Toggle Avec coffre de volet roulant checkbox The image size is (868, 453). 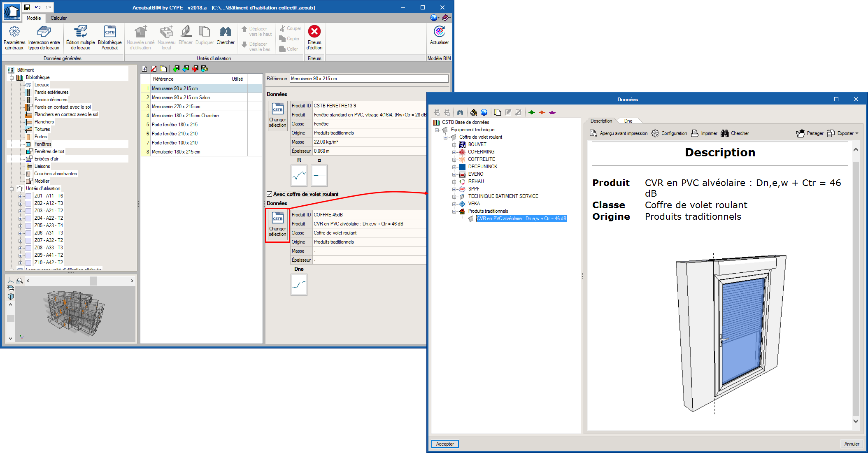pos(270,194)
